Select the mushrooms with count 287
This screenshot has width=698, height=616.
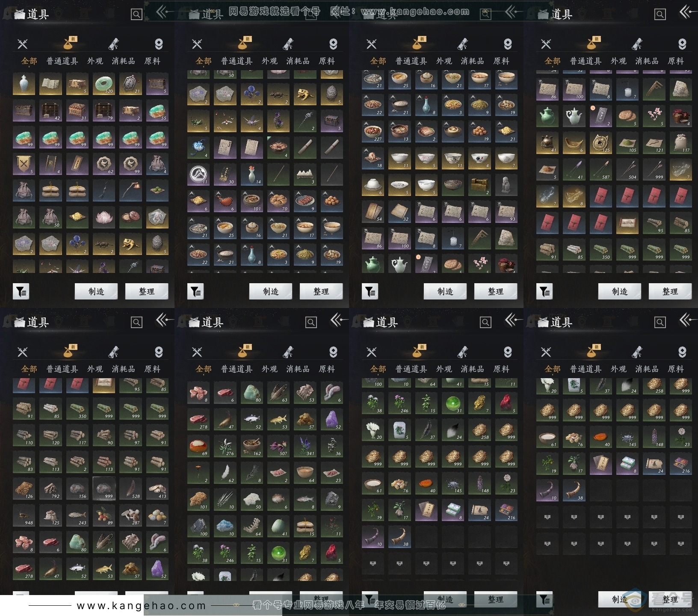[x=130, y=515]
